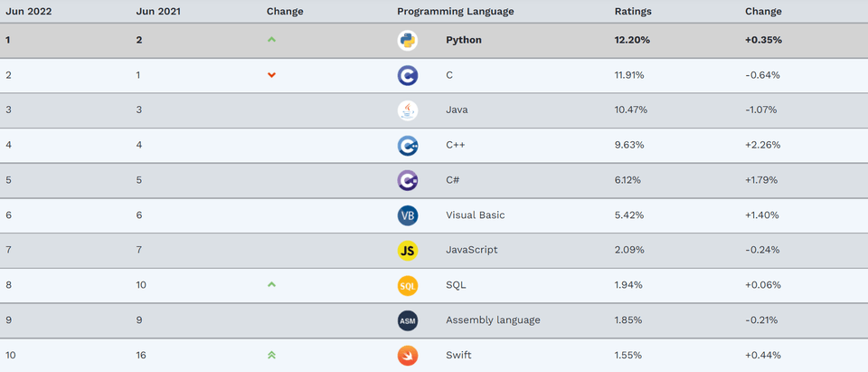The height and width of the screenshot is (372, 868).
Task: Click the Java logo icon
Action: [408, 110]
